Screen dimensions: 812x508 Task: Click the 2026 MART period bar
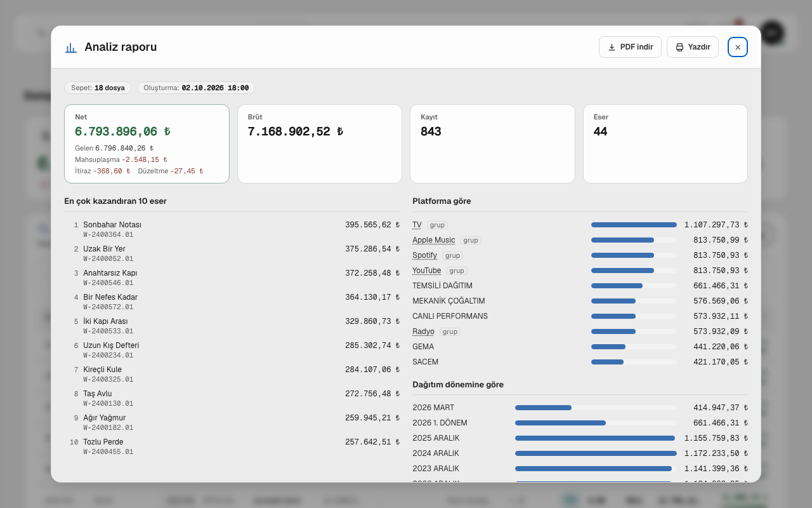[x=596, y=408]
